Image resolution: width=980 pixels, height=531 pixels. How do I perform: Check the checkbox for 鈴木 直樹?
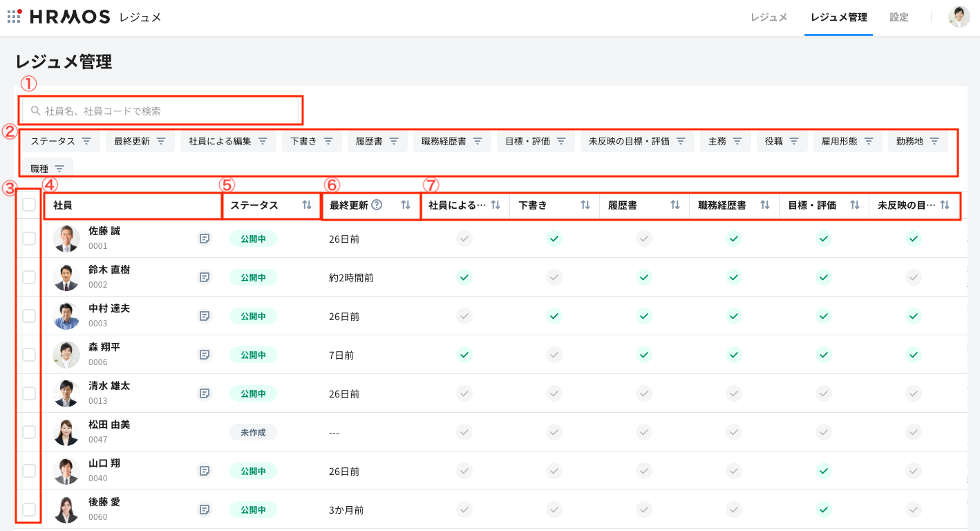click(29, 277)
